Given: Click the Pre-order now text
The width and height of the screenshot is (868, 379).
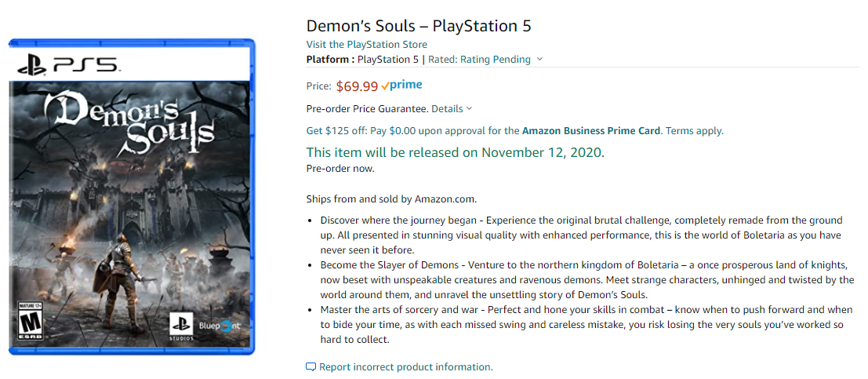Looking at the screenshot, I should point(340,168).
